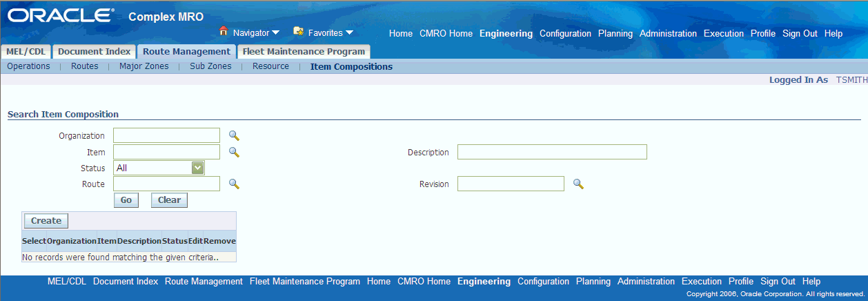Open the Operations subtab

pyautogui.click(x=28, y=66)
